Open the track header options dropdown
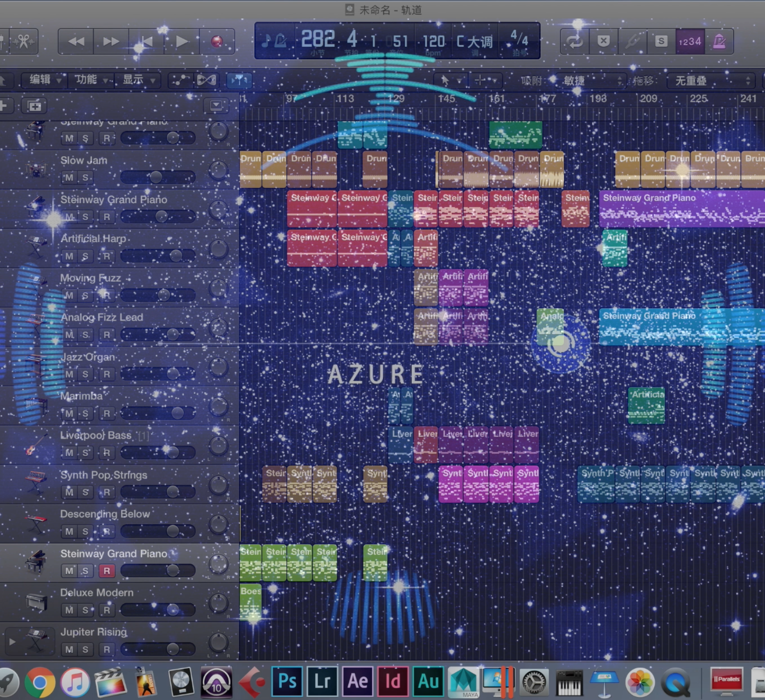Viewport: 765px width, 700px height. pyautogui.click(x=216, y=105)
